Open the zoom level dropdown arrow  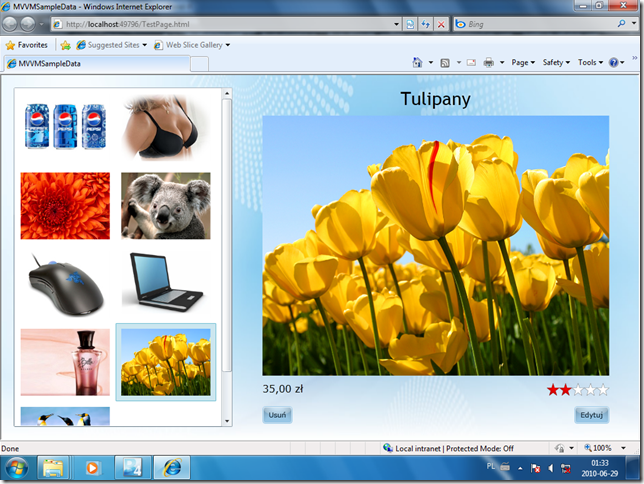[623, 448]
